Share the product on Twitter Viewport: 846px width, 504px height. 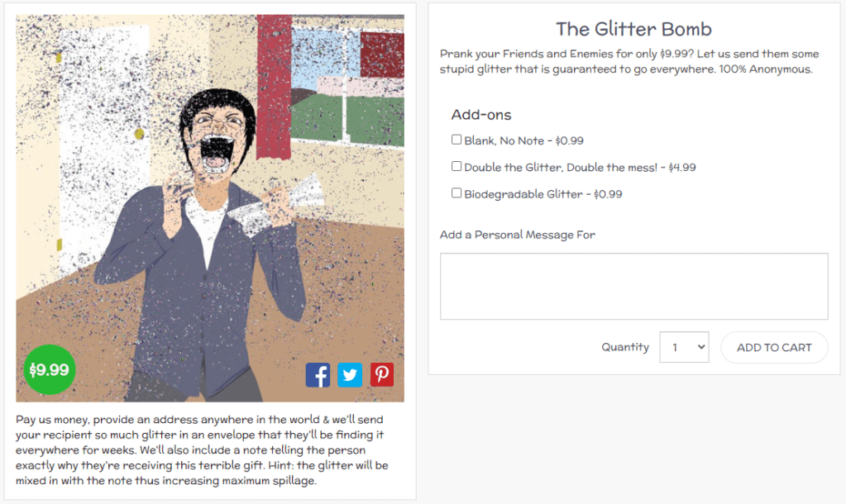coord(350,375)
